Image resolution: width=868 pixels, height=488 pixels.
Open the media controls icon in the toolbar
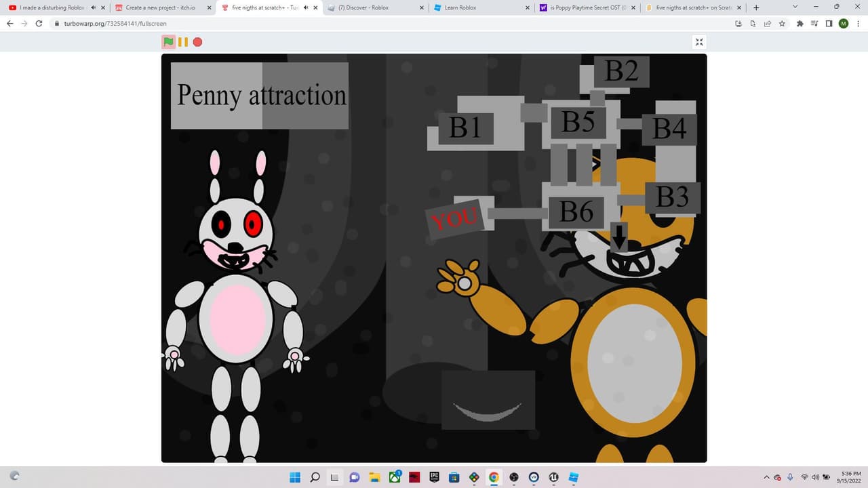tap(814, 23)
